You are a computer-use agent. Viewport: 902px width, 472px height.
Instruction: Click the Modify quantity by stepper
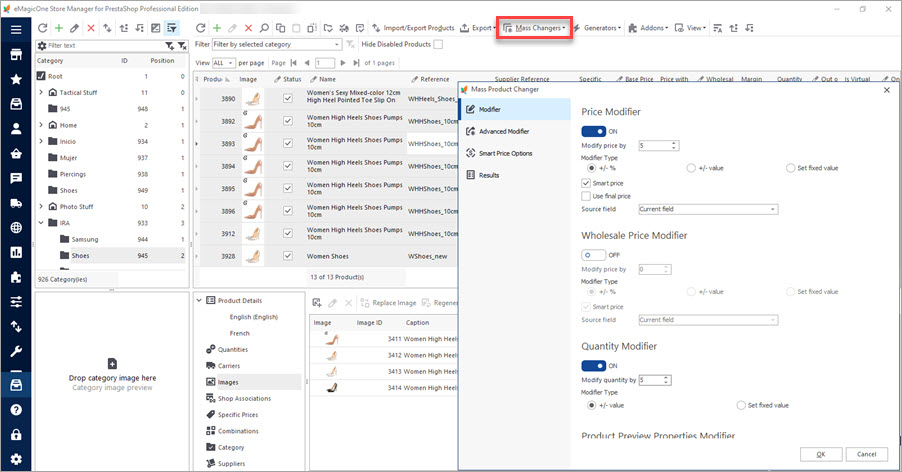[666, 380]
